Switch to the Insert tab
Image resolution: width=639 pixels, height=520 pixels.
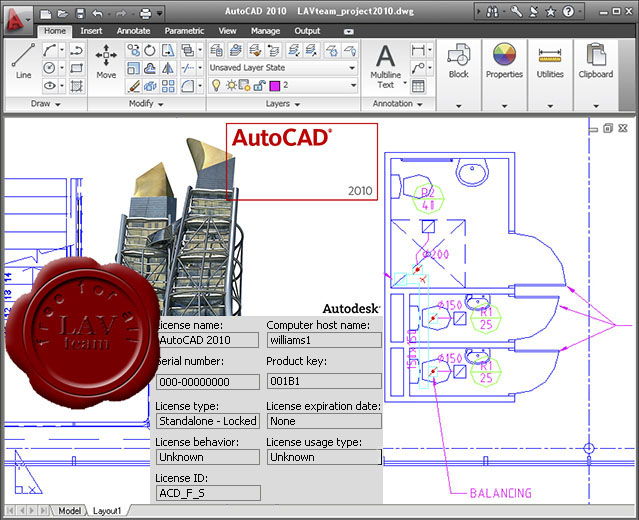tap(91, 31)
